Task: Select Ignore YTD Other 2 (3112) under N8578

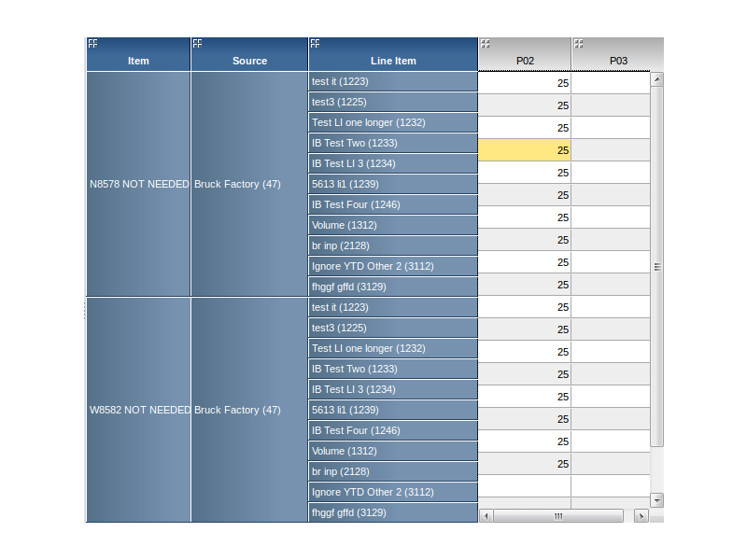Action: (x=393, y=266)
